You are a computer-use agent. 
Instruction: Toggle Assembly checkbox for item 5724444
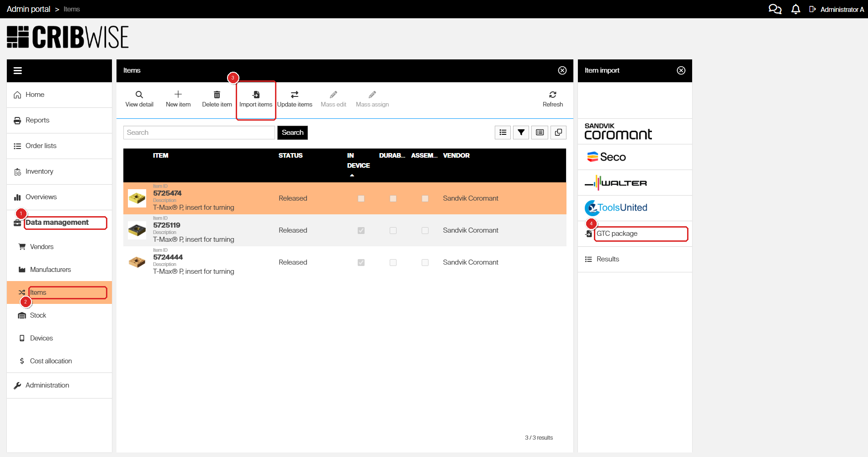click(x=425, y=262)
